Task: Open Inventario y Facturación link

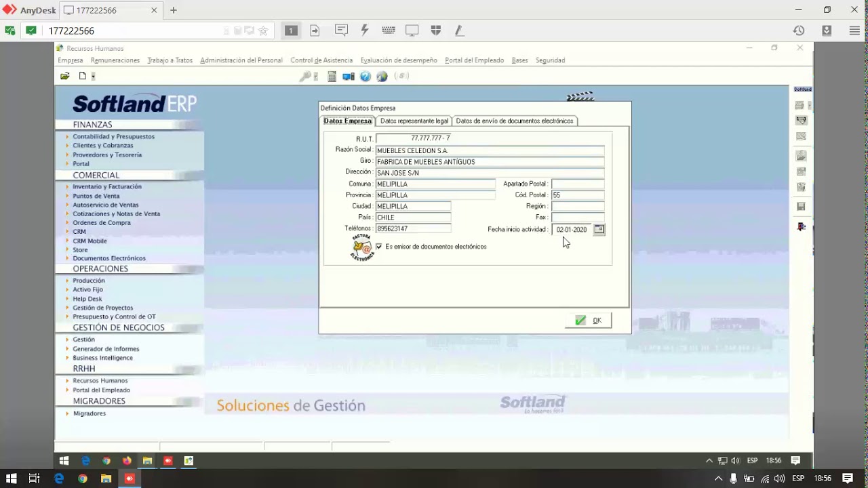Action: coord(107,186)
